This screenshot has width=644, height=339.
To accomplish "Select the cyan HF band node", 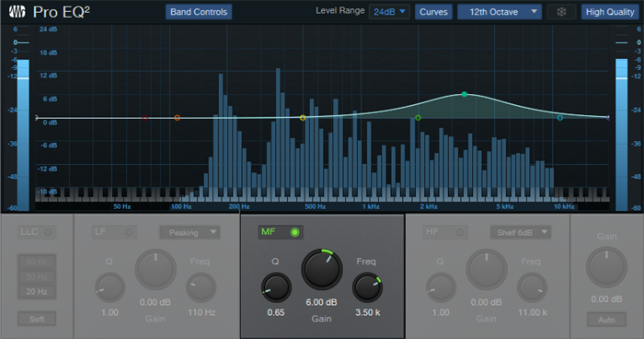I will click(x=559, y=118).
